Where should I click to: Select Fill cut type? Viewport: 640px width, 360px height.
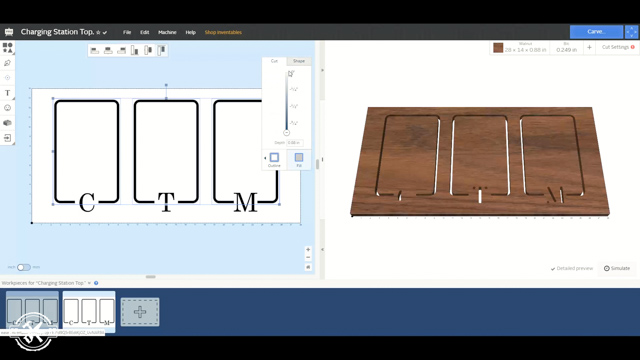pyautogui.click(x=299, y=160)
